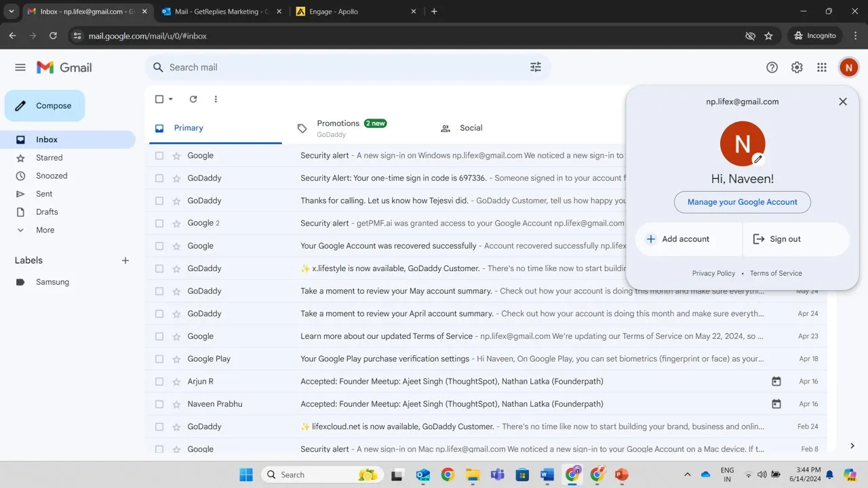Open Google apps grid icon
This screenshot has height=488, width=868.
[822, 67]
